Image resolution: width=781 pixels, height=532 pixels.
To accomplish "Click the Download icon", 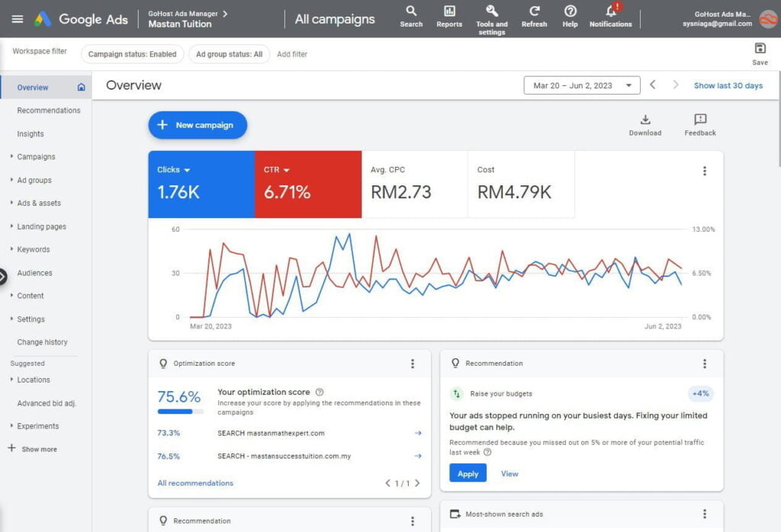I will point(645,120).
